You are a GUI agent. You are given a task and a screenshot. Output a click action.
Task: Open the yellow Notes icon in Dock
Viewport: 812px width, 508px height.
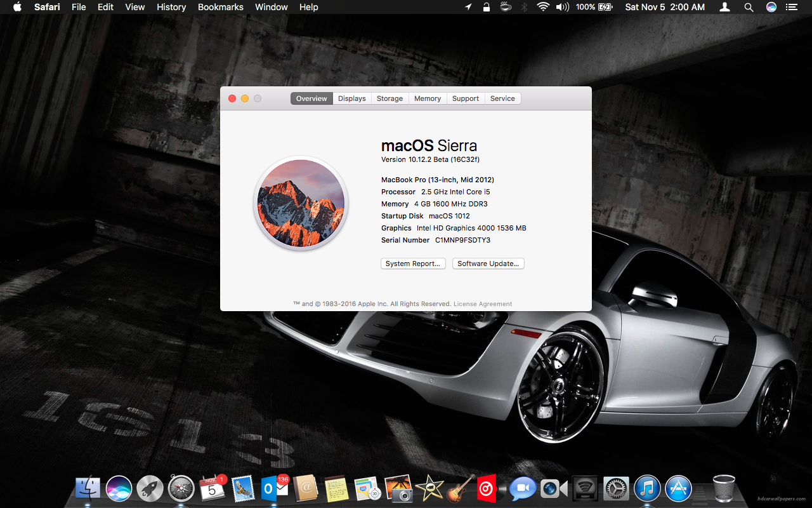[x=336, y=488]
